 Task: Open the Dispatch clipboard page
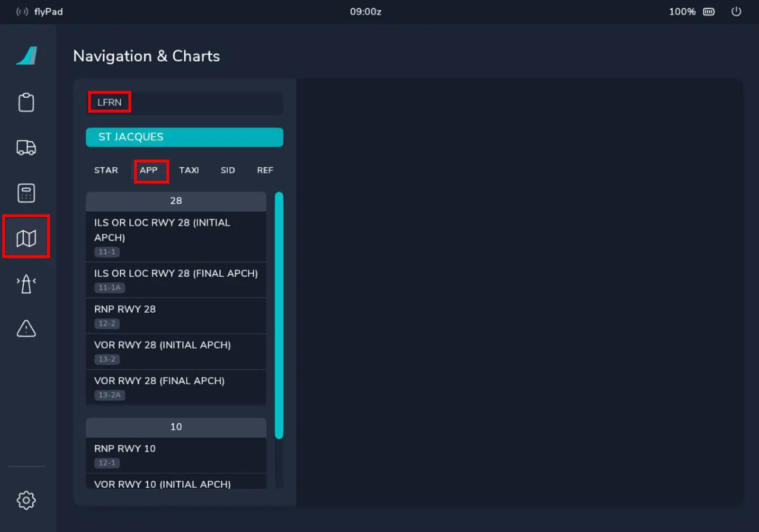26,102
